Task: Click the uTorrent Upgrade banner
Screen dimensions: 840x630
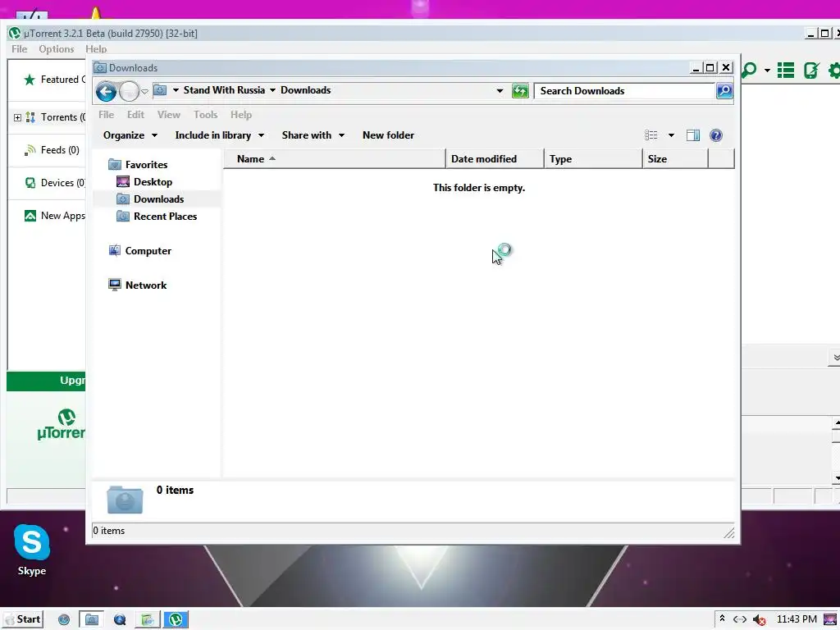Action: pos(46,381)
